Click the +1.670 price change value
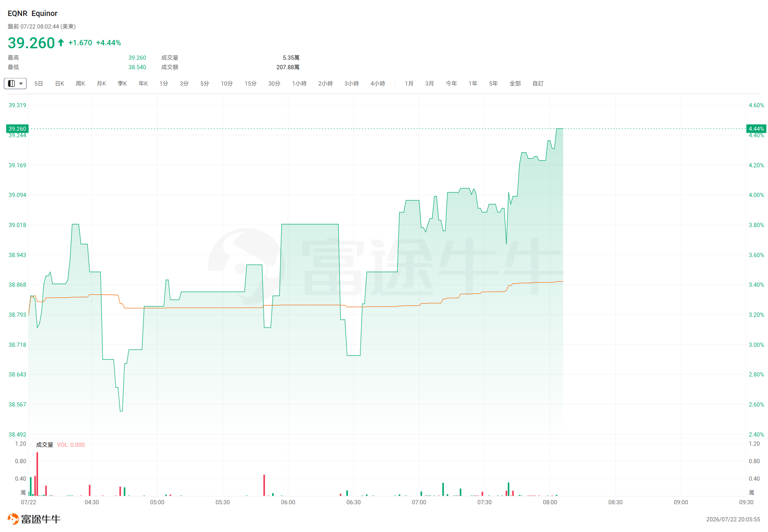Viewport: 768px width, 532px height. click(x=80, y=43)
